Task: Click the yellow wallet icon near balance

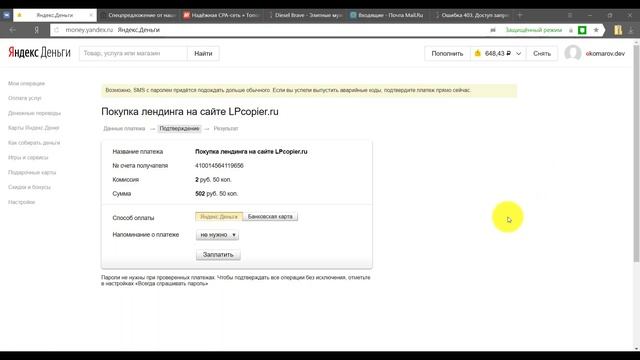Action: [478, 53]
